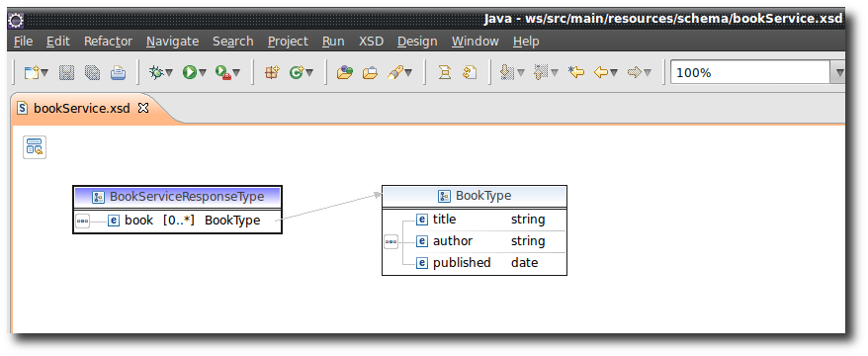This screenshot has width=868, height=356.
Task: Select the title element row
Action: point(490,220)
